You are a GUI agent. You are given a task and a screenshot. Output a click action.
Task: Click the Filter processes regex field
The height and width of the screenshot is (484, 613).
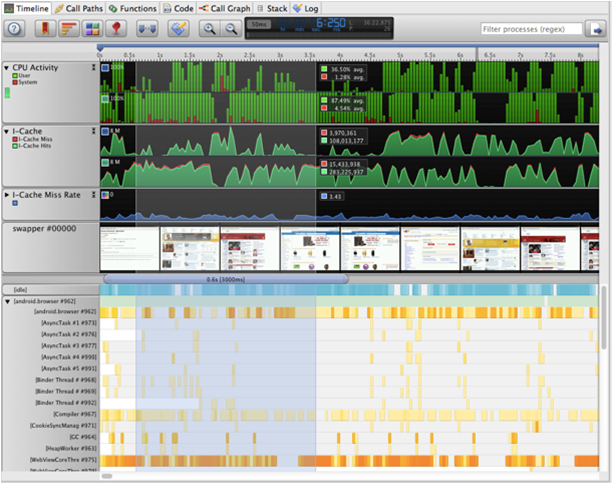click(531, 29)
